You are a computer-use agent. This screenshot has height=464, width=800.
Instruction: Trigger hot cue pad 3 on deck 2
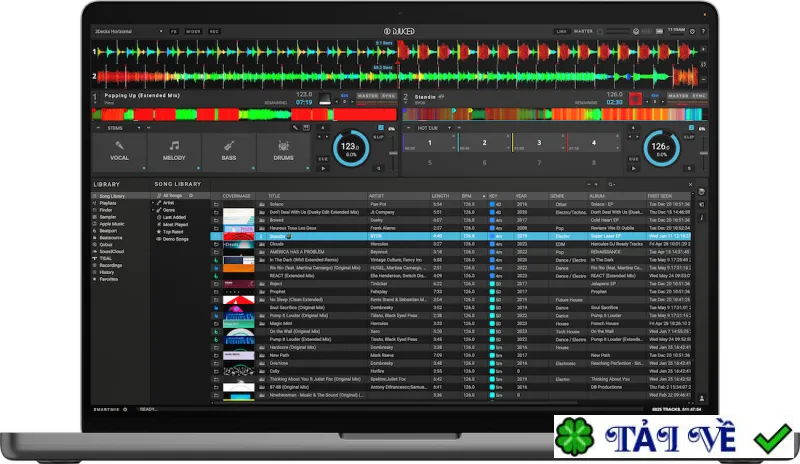[539, 143]
